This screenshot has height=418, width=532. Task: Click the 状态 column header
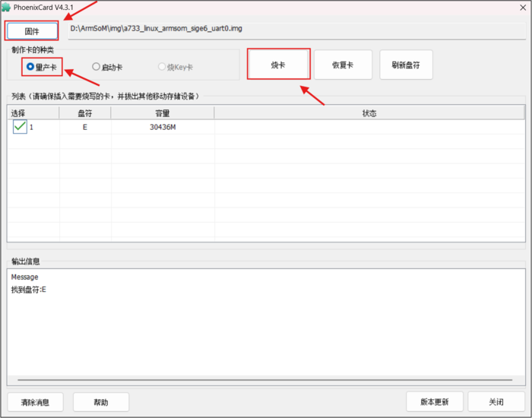coord(369,113)
